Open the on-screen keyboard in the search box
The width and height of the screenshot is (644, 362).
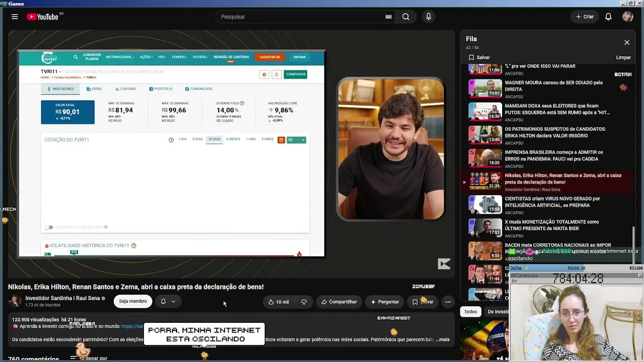click(x=388, y=17)
